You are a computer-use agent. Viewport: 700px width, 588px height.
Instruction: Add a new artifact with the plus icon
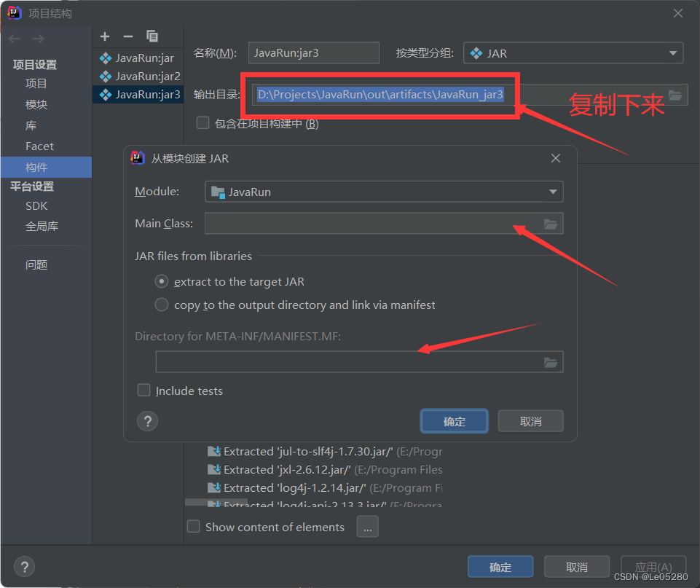104,36
